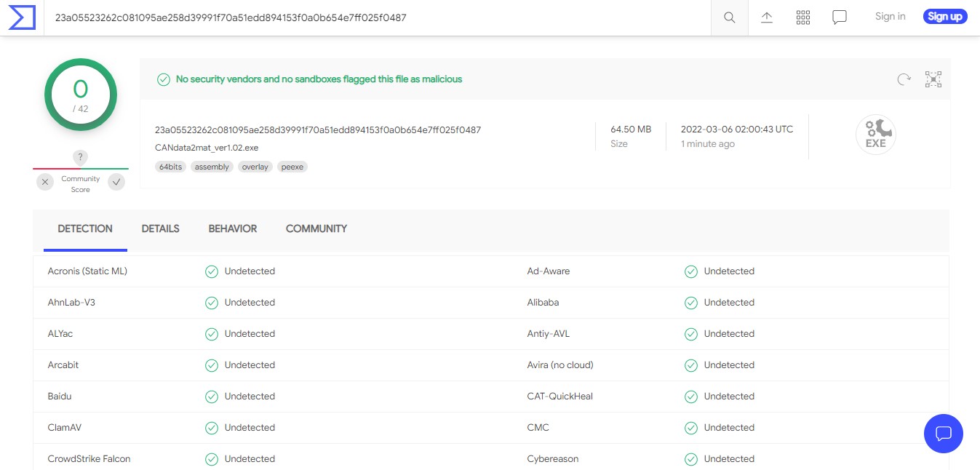
Task: Switch to the DETAILS tab
Action: click(x=161, y=228)
